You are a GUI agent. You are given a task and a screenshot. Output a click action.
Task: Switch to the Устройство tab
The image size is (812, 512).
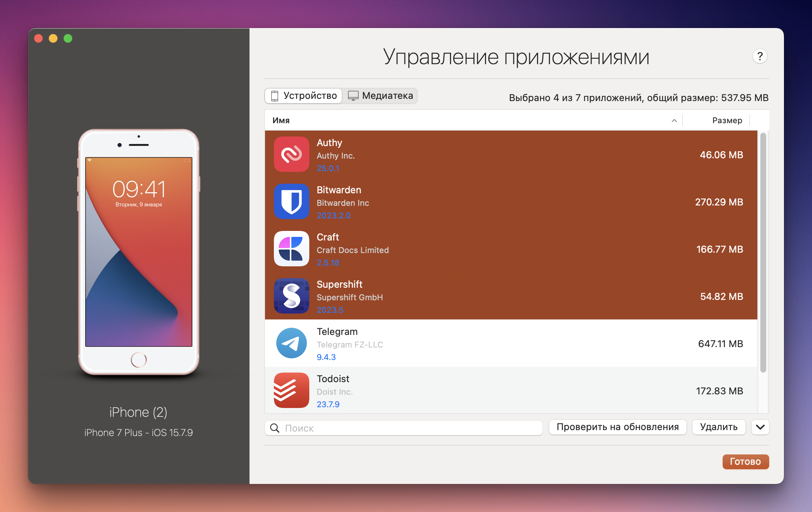click(x=303, y=96)
